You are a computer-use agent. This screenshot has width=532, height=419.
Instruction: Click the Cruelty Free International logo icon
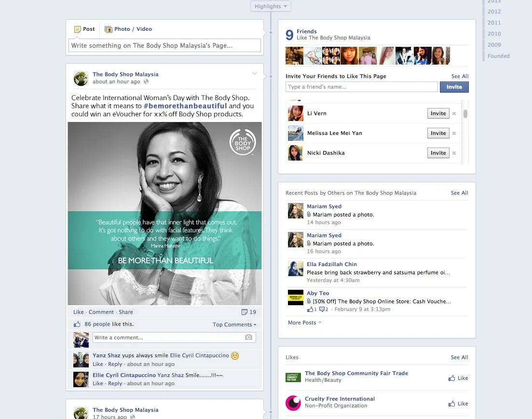click(x=293, y=403)
